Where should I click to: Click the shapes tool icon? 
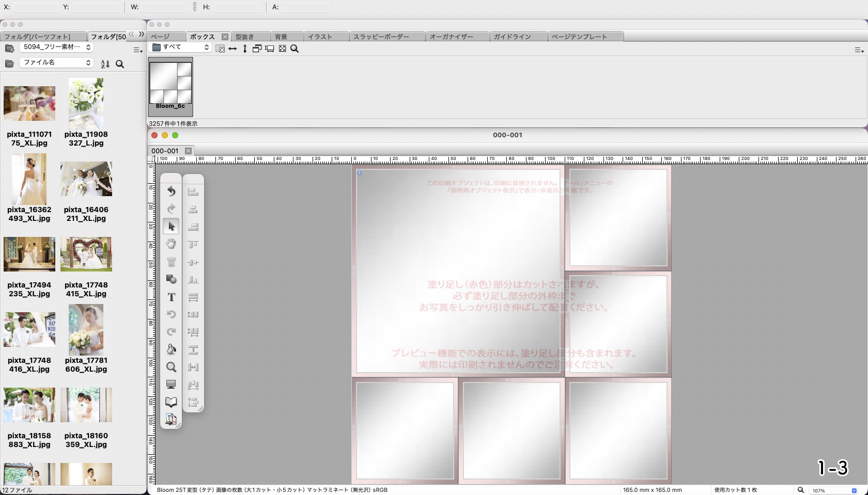click(171, 279)
